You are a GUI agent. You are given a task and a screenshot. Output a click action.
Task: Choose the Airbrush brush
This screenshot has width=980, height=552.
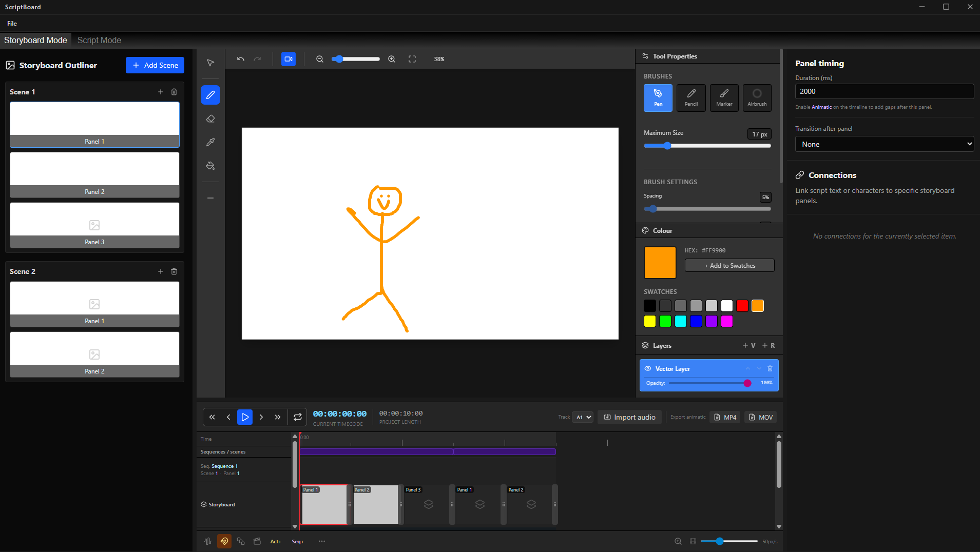pos(757,97)
